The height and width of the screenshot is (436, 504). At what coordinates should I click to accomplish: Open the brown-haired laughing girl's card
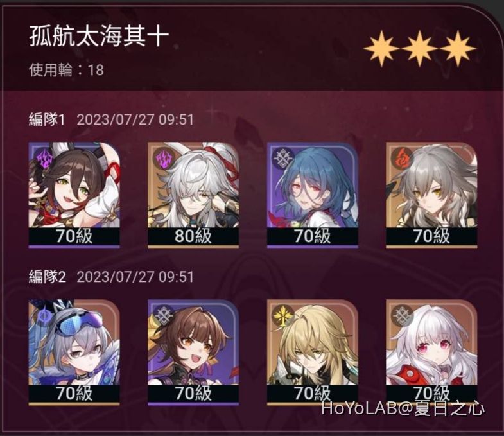pyautogui.click(x=193, y=353)
